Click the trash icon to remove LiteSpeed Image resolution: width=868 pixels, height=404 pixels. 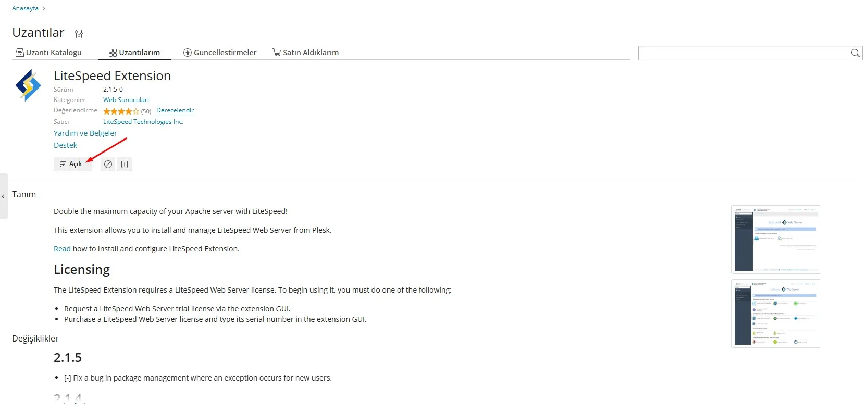125,164
